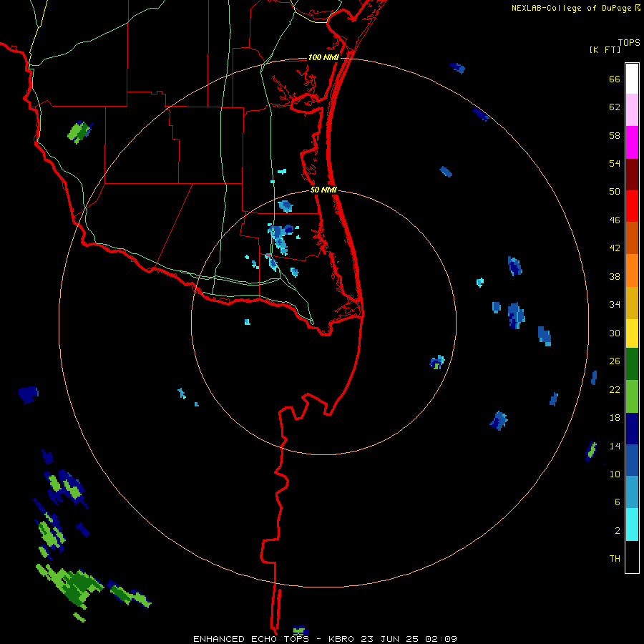Viewport: 644px width, 644px height.
Task: Click the light pink swatch between 58 and 62
Action: [632, 109]
